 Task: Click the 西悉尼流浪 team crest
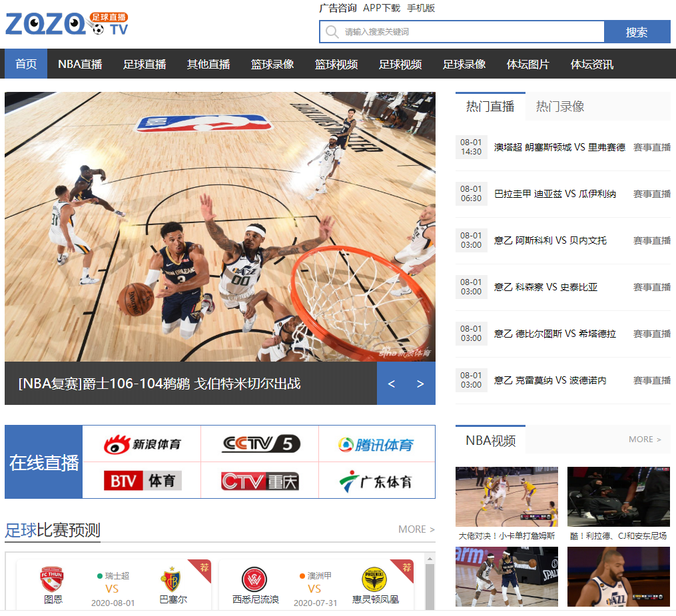click(254, 579)
